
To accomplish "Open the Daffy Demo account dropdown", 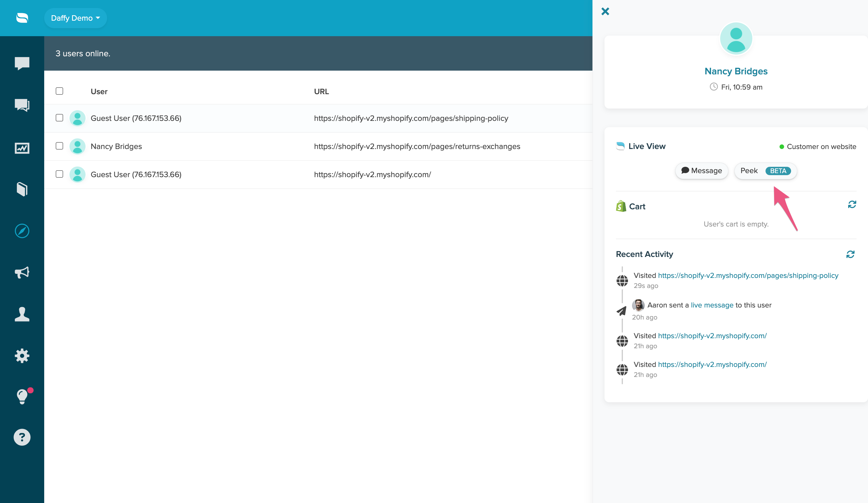I will coord(75,18).
